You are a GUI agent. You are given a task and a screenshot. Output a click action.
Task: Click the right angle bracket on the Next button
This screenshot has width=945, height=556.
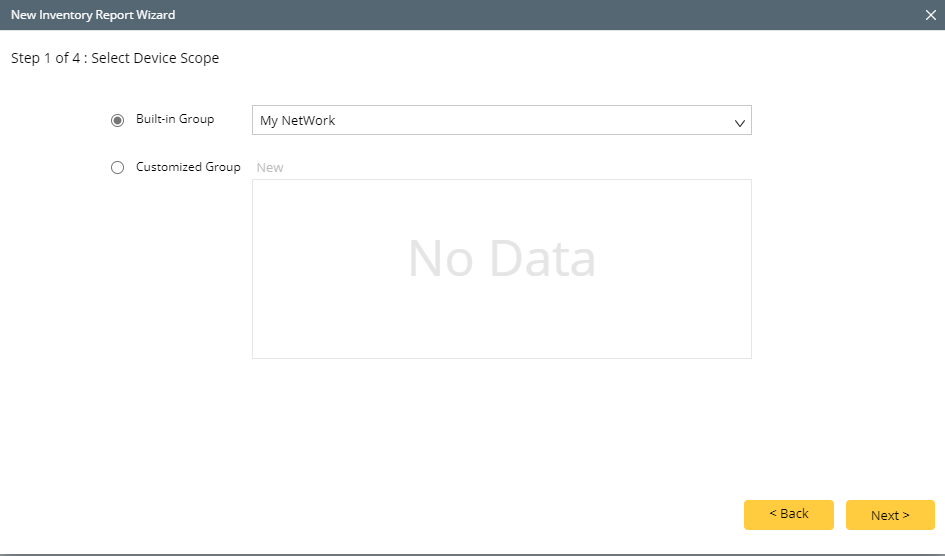[906, 516]
